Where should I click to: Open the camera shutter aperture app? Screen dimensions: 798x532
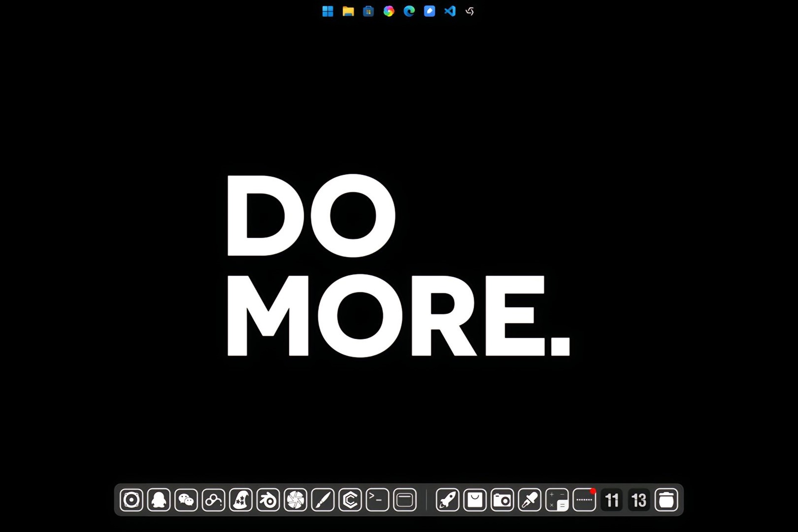coord(296,500)
